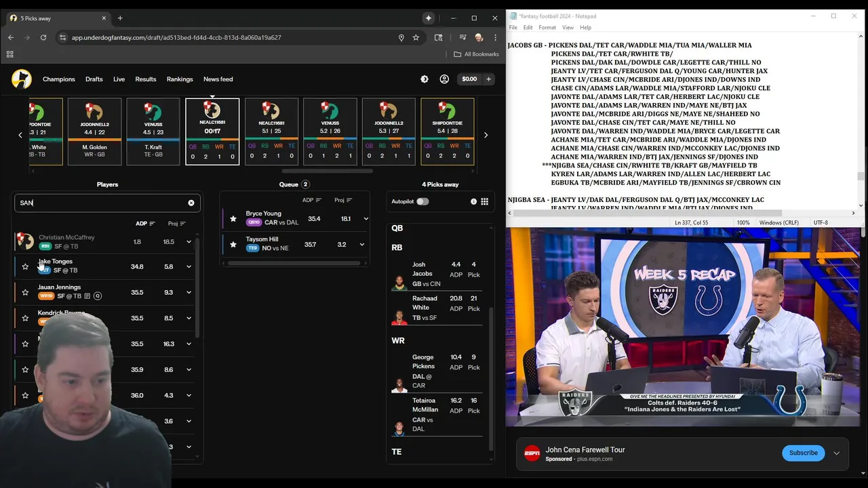
Task: Open Drafts nav item
Action: [94, 79]
